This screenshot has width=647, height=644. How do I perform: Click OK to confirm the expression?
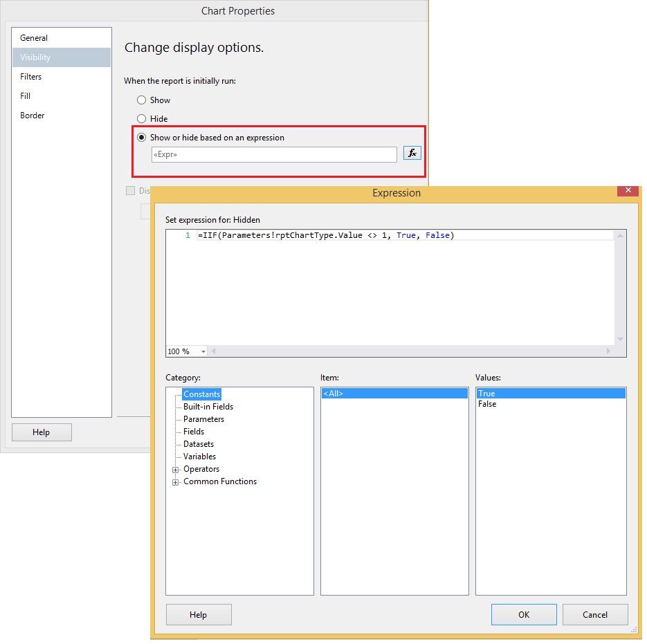[x=524, y=614]
